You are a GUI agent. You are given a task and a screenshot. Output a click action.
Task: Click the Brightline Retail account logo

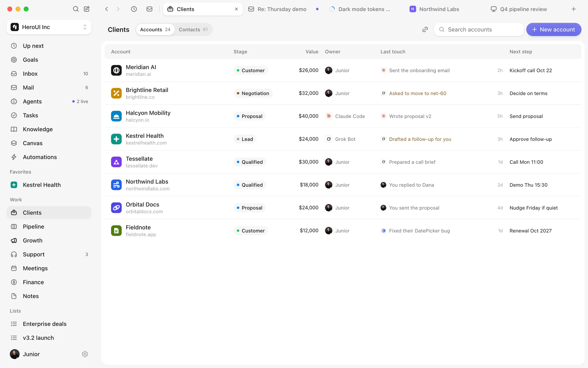(116, 93)
